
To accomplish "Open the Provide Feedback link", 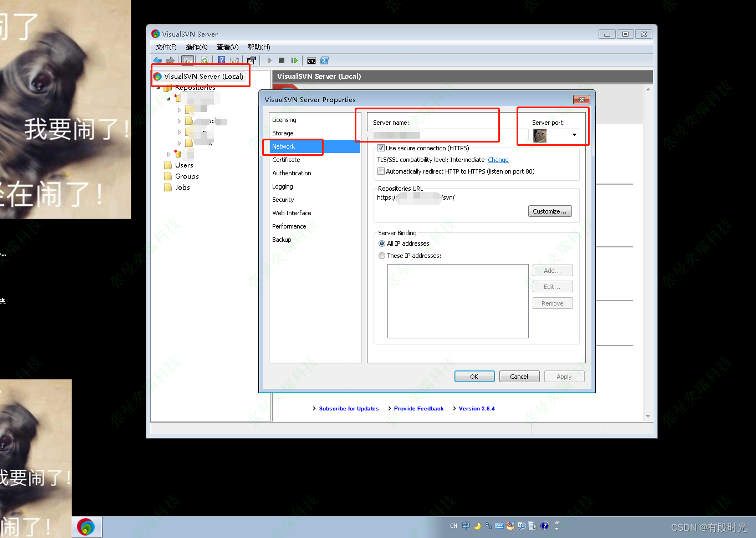I will pos(419,409).
